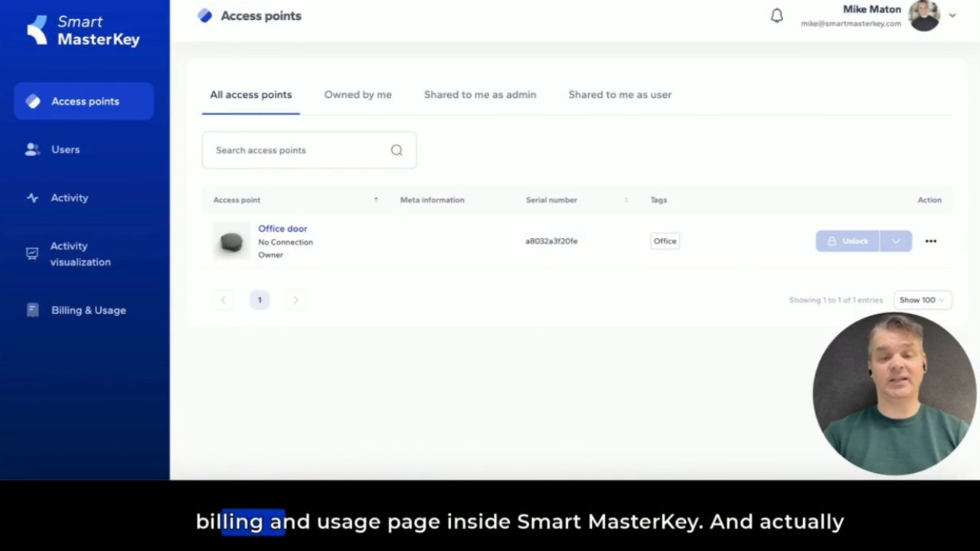
Task: Click Mike Maton's profile avatar
Action: [x=924, y=15]
